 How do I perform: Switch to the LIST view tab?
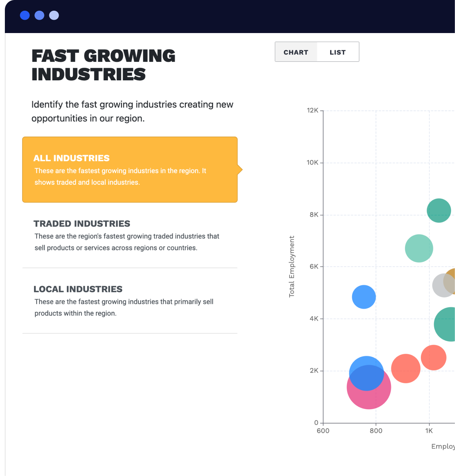tap(338, 52)
